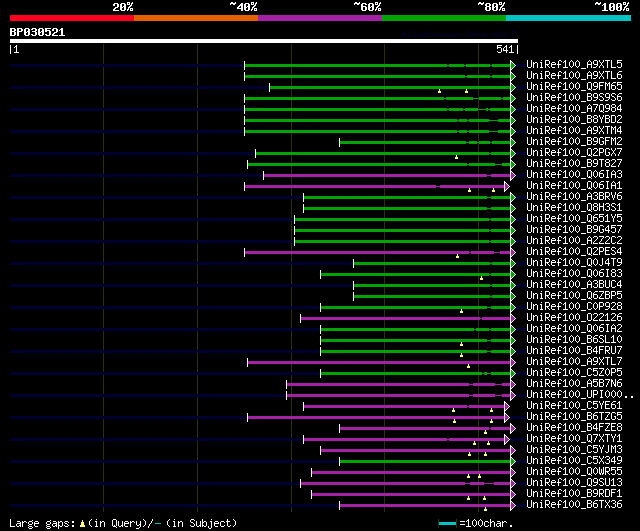Click the UniRef100_A7Q984 label
The width and height of the screenshot is (640, 531).
(574, 109)
